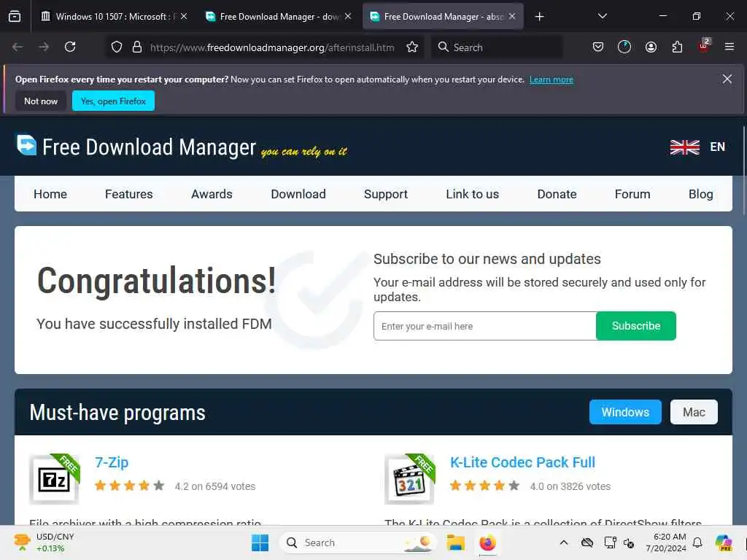The height and width of the screenshot is (560, 747).
Task: Click the UK flag language icon
Action: [684, 147]
